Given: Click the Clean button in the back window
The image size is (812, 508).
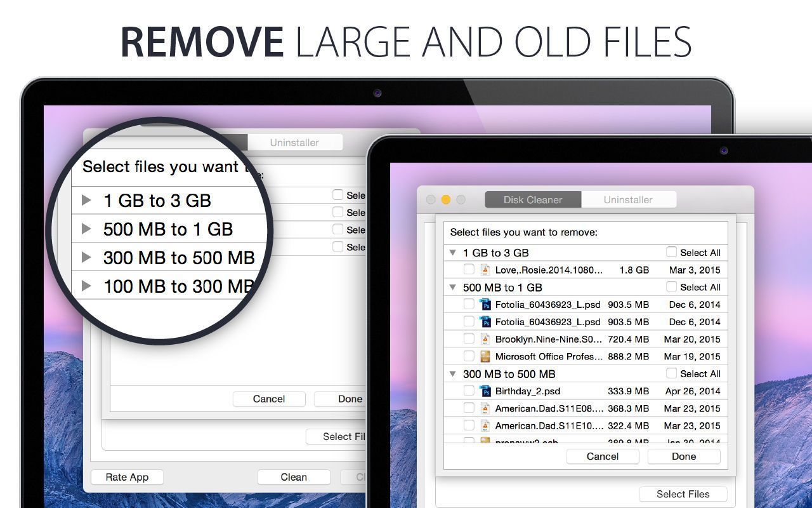Looking at the screenshot, I should coord(294,477).
